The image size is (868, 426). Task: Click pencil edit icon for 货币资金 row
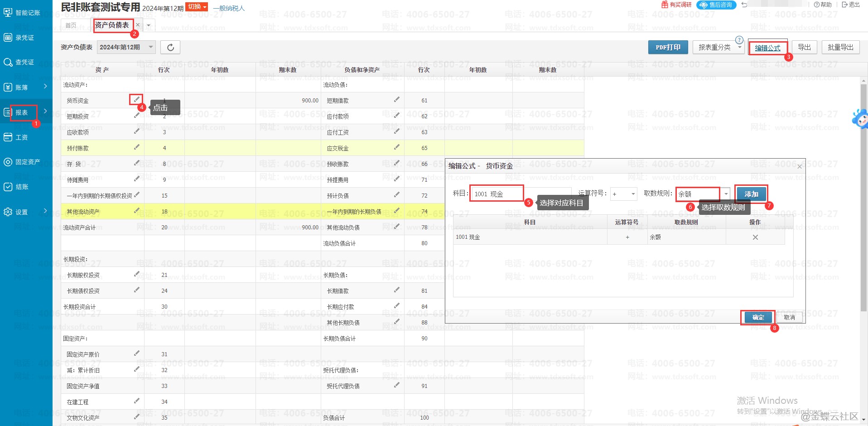tap(136, 99)
